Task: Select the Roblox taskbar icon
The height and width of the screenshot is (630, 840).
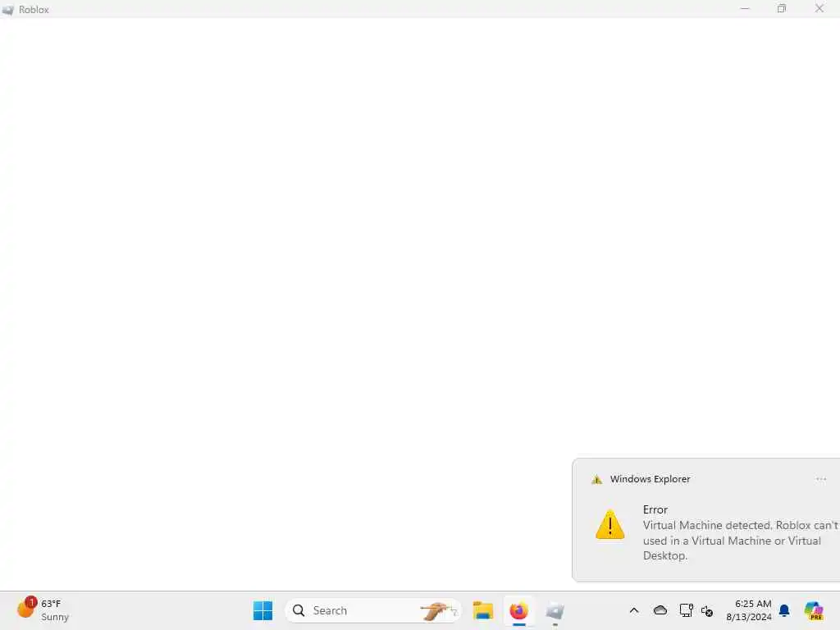Action: 555,610
